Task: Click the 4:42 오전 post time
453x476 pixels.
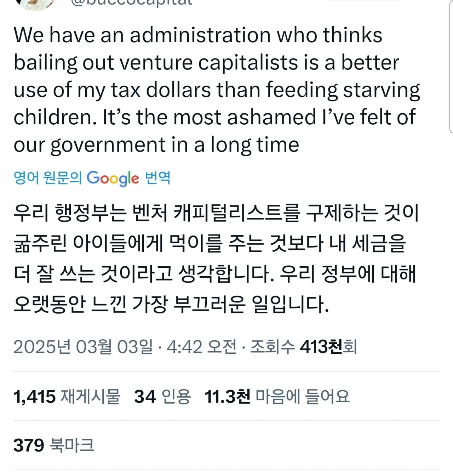Action: pyautogui.click(x=201, y=347)
